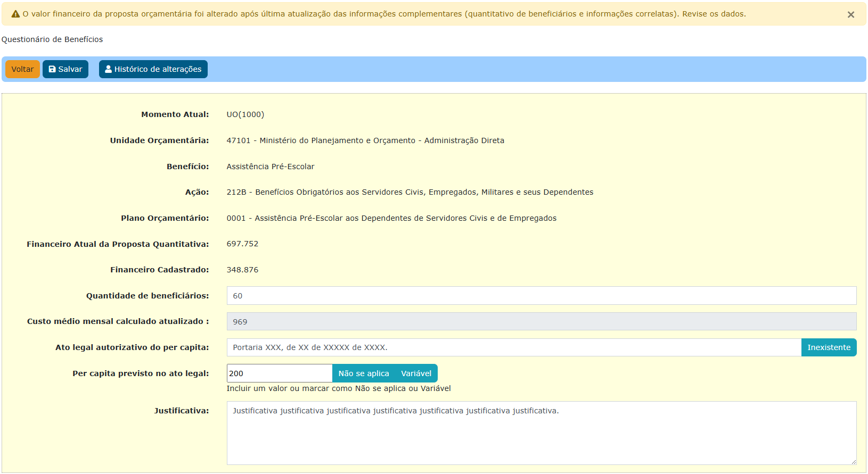The height and width of the screenshot is (474, 868).
Task: Focus the Per capita previsto input
Action: [x=280, y=373]
